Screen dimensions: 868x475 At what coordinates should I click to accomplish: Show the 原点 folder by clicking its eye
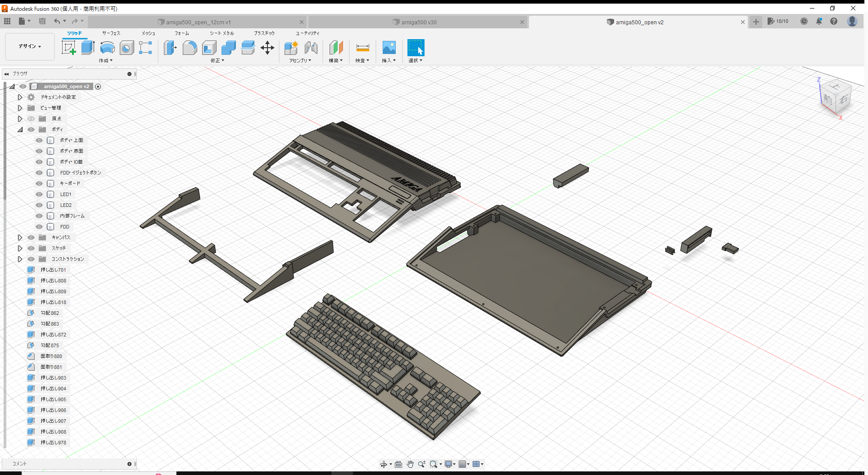pos(31,118)
